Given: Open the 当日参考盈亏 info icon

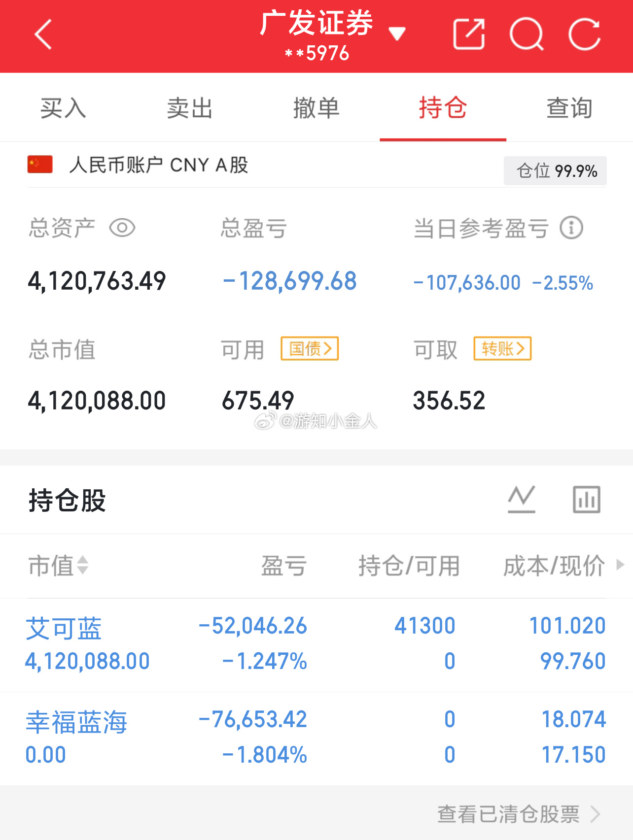Looking at the screenshot, I should click(571, 228).
